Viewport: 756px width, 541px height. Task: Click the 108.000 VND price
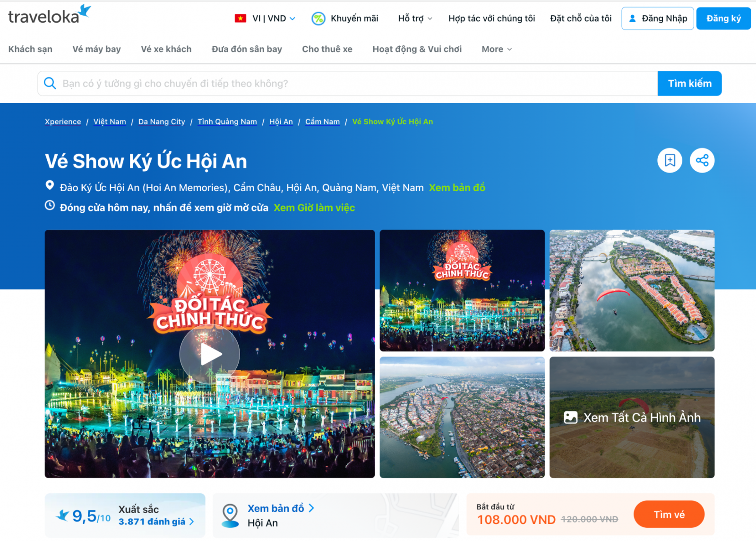pos(516,520)
